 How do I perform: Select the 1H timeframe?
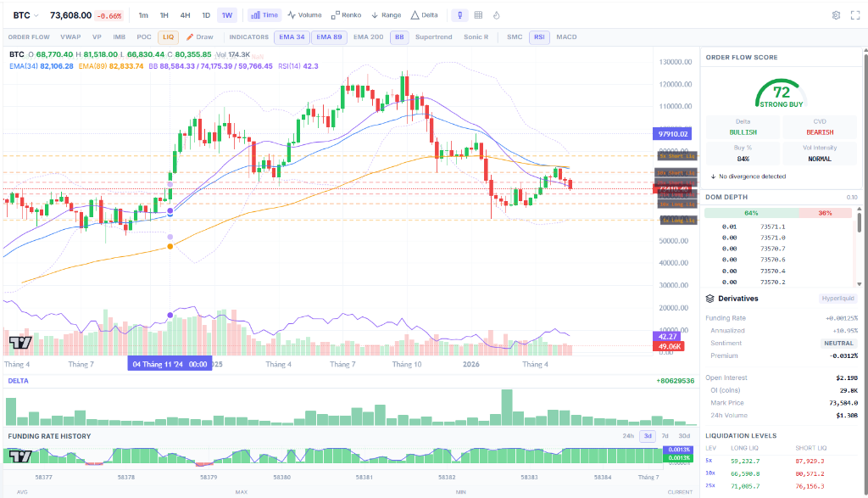click(164, 15)
